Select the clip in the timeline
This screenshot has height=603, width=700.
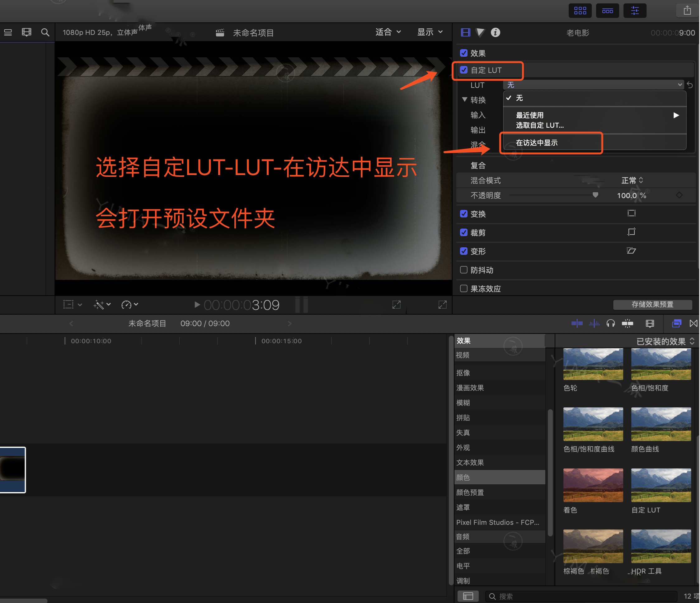coord(12,470)
